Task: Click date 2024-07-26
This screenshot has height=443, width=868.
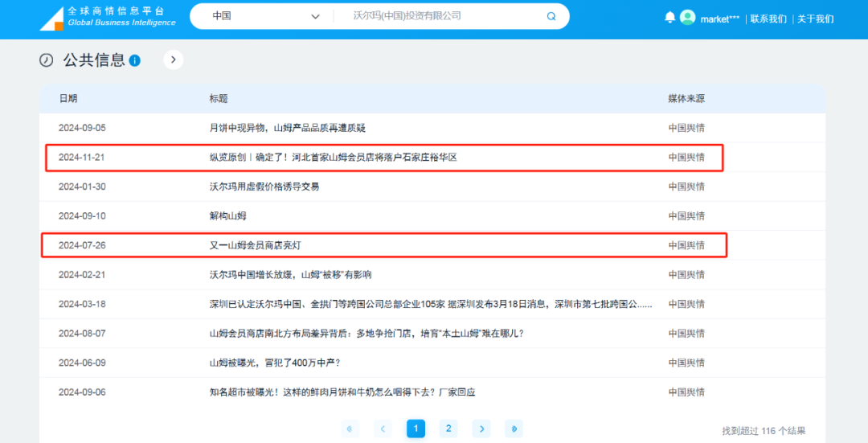Action: click(x=82, y=245)
